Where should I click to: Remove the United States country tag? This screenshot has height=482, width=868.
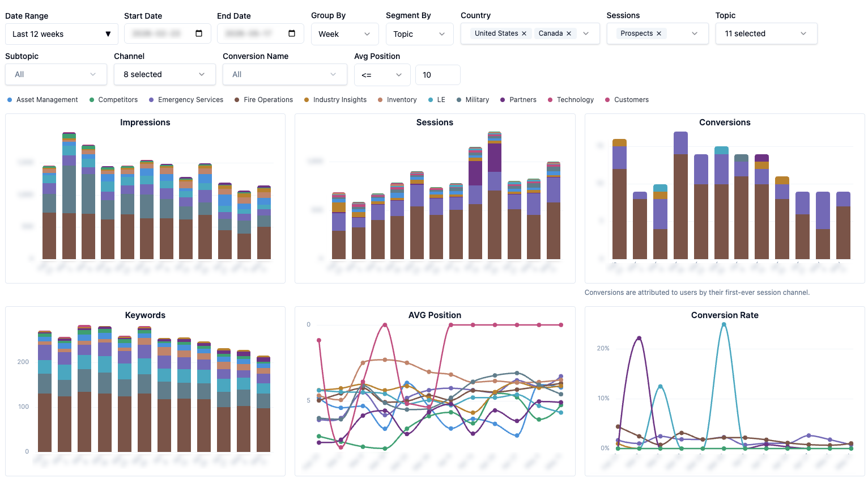click(x=524, y=33)
